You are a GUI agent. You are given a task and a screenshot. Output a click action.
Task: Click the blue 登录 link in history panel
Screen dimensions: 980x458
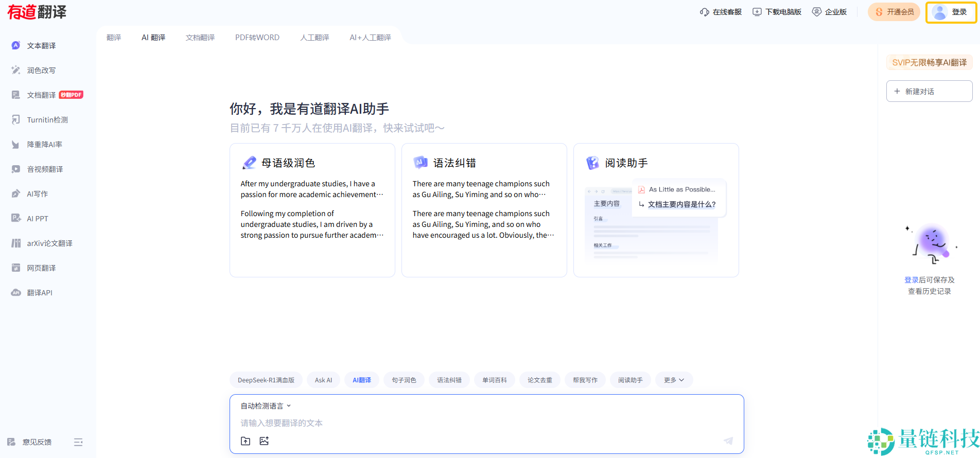(x=912, y=280)
